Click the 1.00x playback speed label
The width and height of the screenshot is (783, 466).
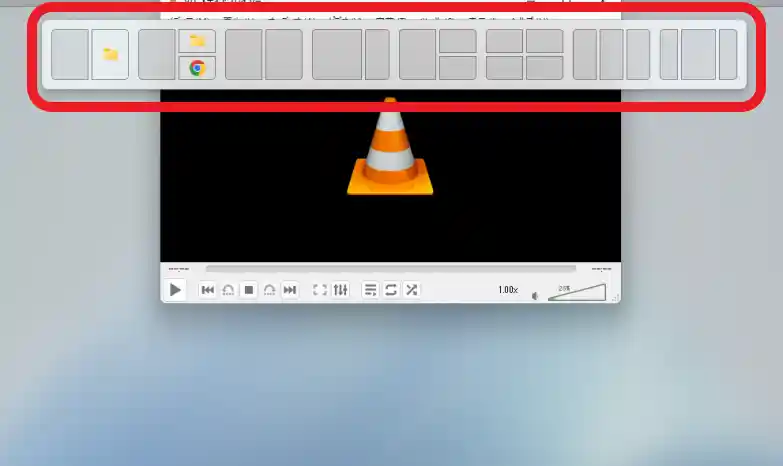(x=508, y=290)
